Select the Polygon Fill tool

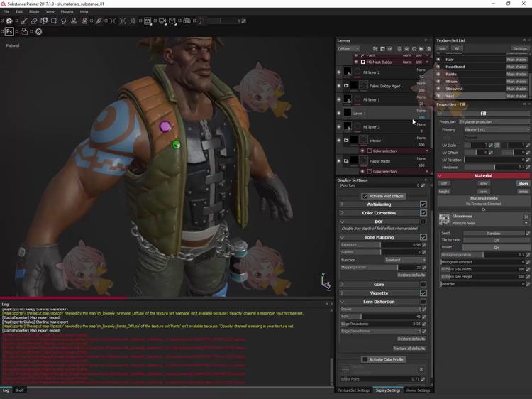click(x=54, y=21)
